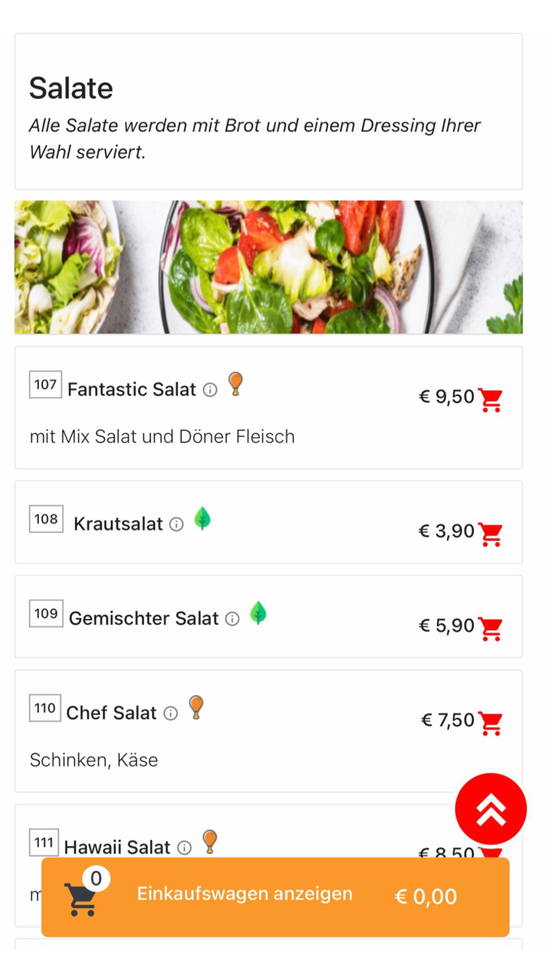The width and height of the screenshot is (551, 980).
Task: Add Fantastic Salat to the cart
Action: click(x=490, y=400)
